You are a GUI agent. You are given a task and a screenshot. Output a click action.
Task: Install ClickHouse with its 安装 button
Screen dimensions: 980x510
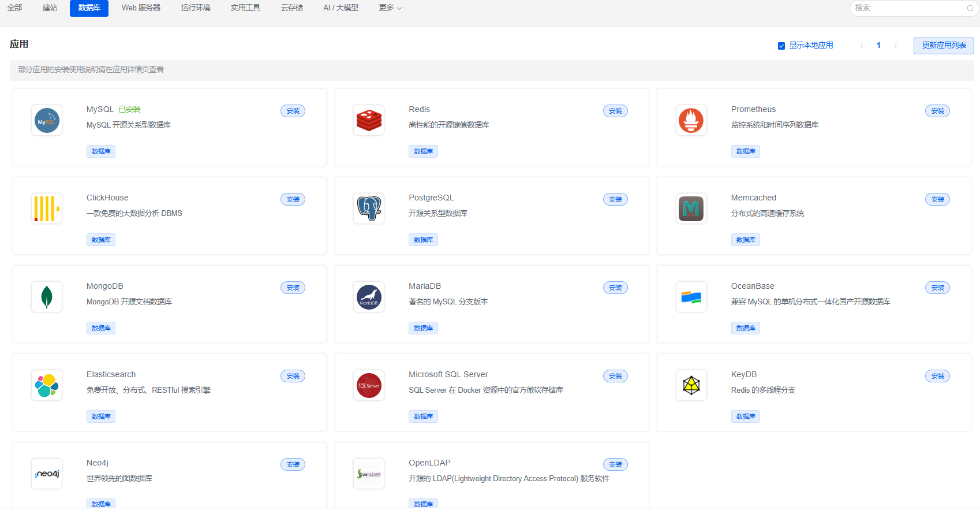(x=293, y=199)
